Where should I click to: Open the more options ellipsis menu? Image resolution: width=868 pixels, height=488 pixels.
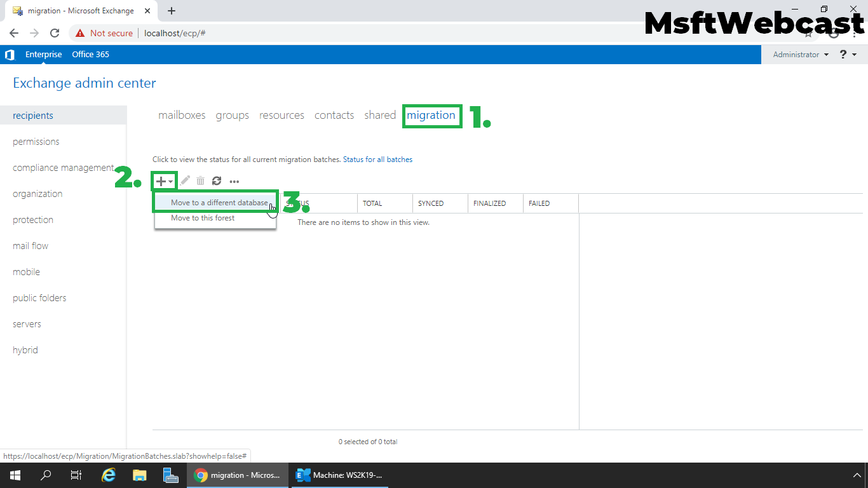(234, 182)
